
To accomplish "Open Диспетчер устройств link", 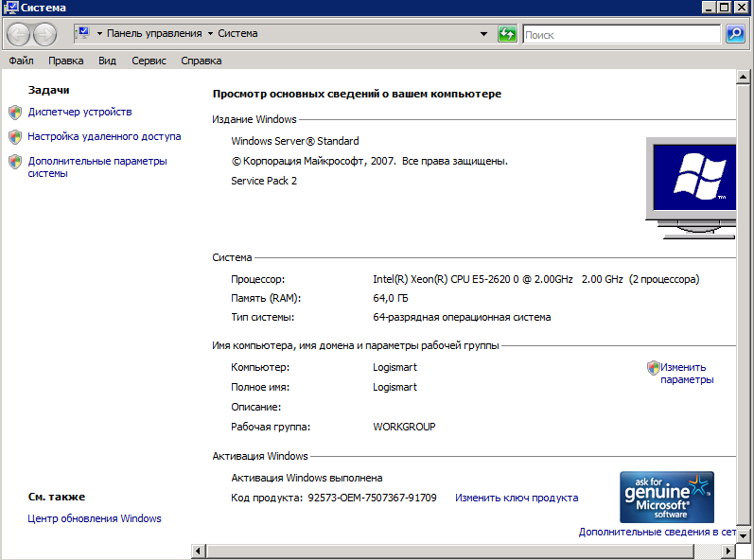I will point(79,112).
